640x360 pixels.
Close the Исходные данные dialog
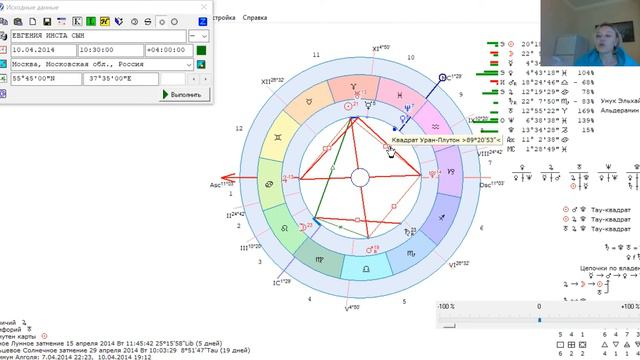[x=204, y=7]
